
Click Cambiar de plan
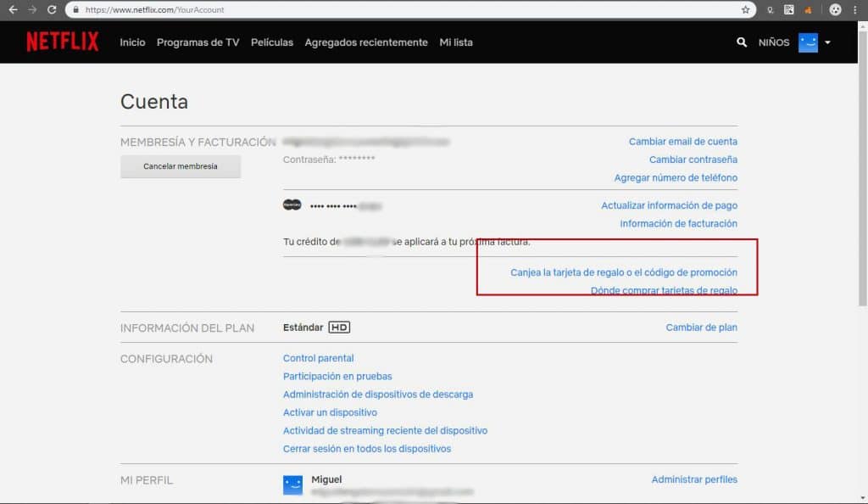[701, 328]
